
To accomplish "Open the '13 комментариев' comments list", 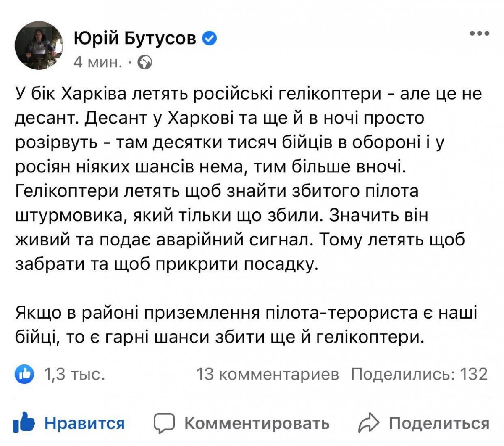I will pos(268,374).
